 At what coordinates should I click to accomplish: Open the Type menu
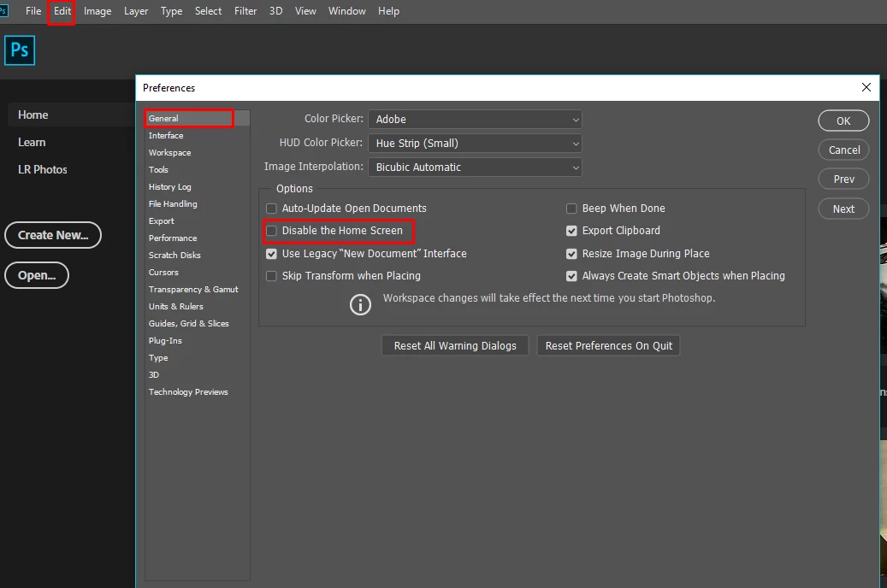[x=171, y=11]
